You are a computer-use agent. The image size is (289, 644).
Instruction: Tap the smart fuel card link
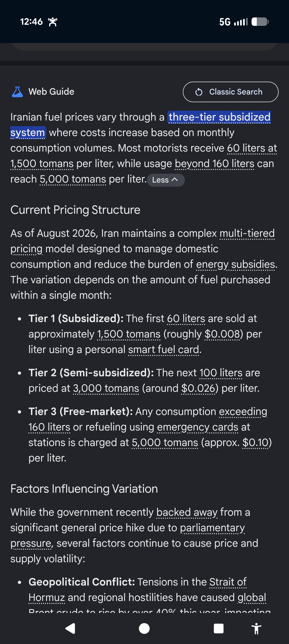coord(164,350)
